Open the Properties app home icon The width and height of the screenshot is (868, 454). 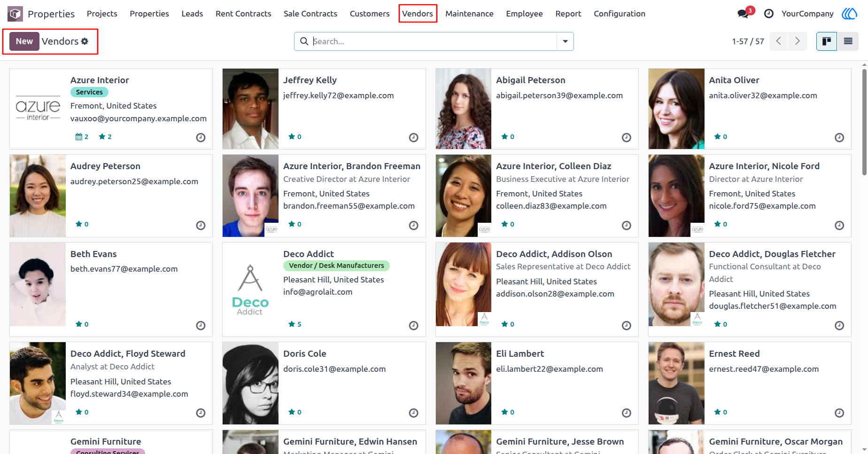[15, 14]
